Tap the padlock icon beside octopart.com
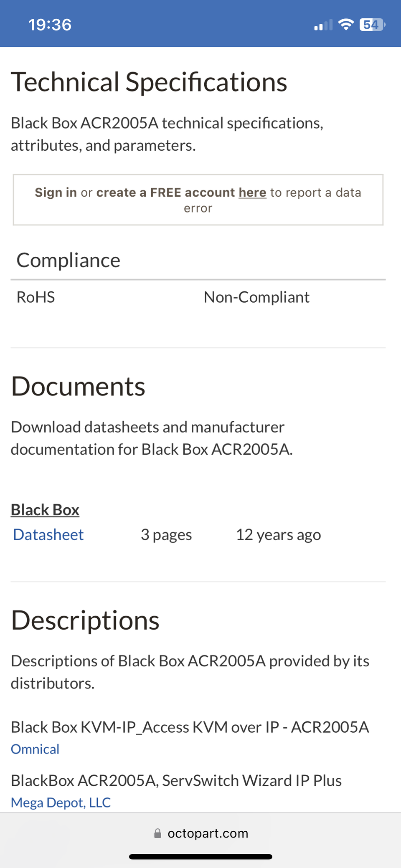Image resolution: width=401 pixels, height=868 pixels. pyautogui.click(x=157, y=833)
